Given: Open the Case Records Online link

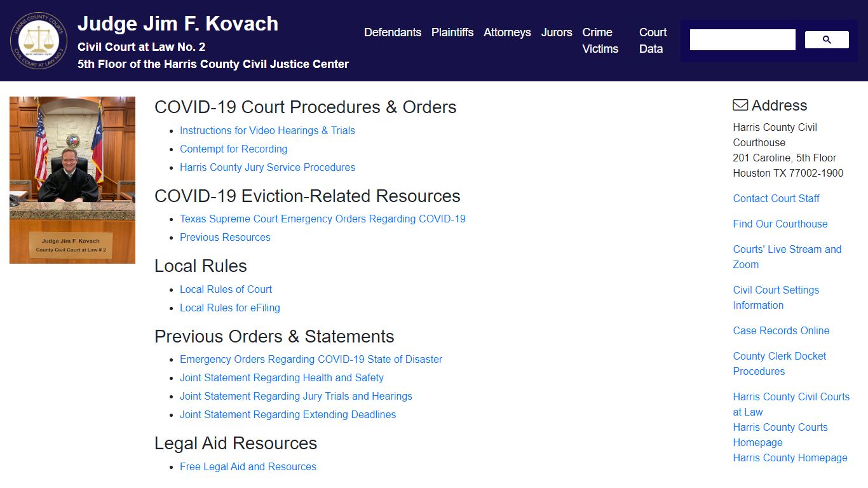Looking at the screenshot, I should click(x=781, y=330).
